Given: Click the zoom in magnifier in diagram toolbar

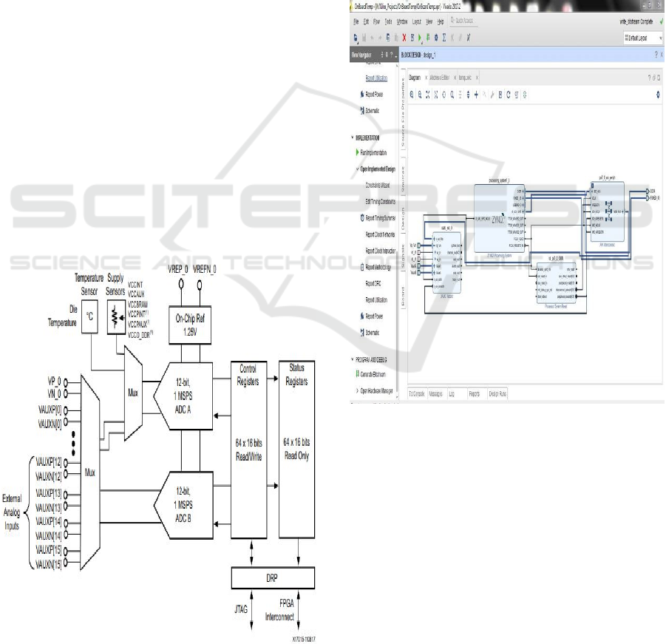Looking at the screenshot, I should pos(412,95).
